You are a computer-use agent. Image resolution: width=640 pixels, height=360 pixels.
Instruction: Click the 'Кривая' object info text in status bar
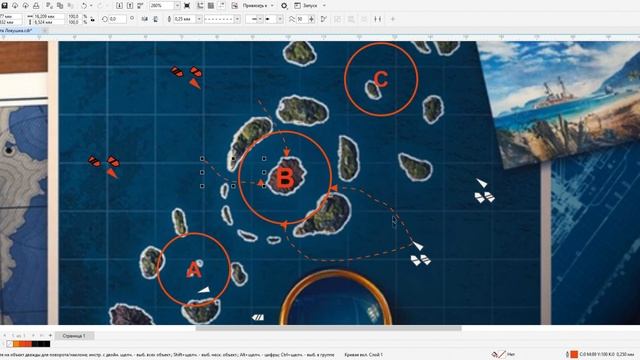point(364,355)
